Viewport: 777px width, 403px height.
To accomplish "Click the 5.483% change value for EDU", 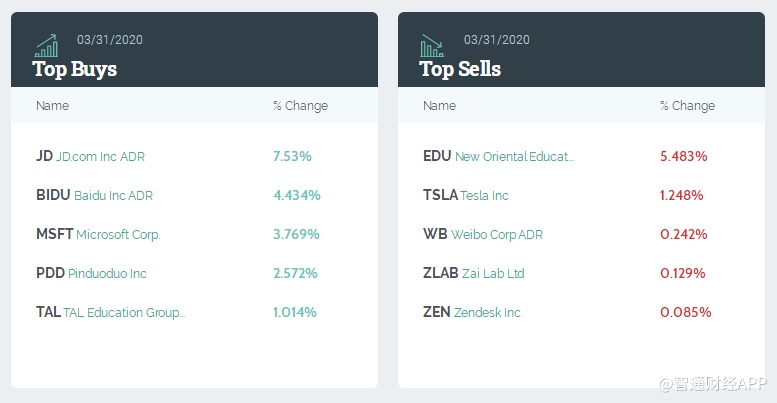I will (684, 156).
